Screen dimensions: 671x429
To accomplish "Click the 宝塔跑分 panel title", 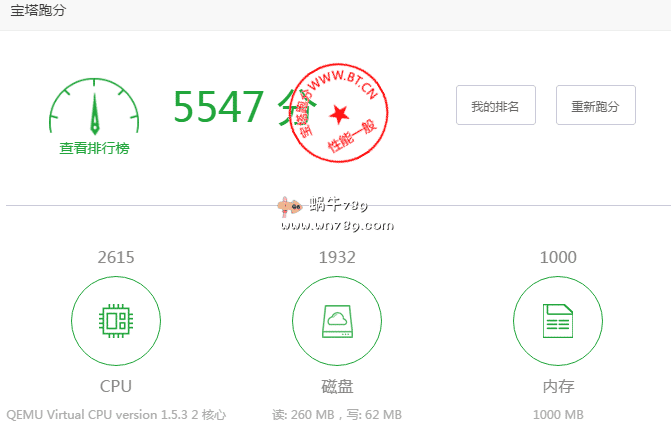I will pos(40,12).
